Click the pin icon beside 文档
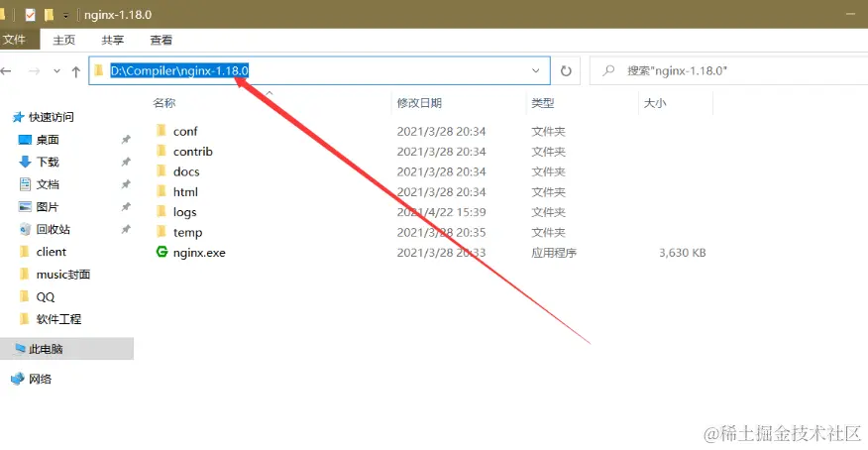Image resolution: width=868 pixels, height=450 pixels. (x=126, y=184)
